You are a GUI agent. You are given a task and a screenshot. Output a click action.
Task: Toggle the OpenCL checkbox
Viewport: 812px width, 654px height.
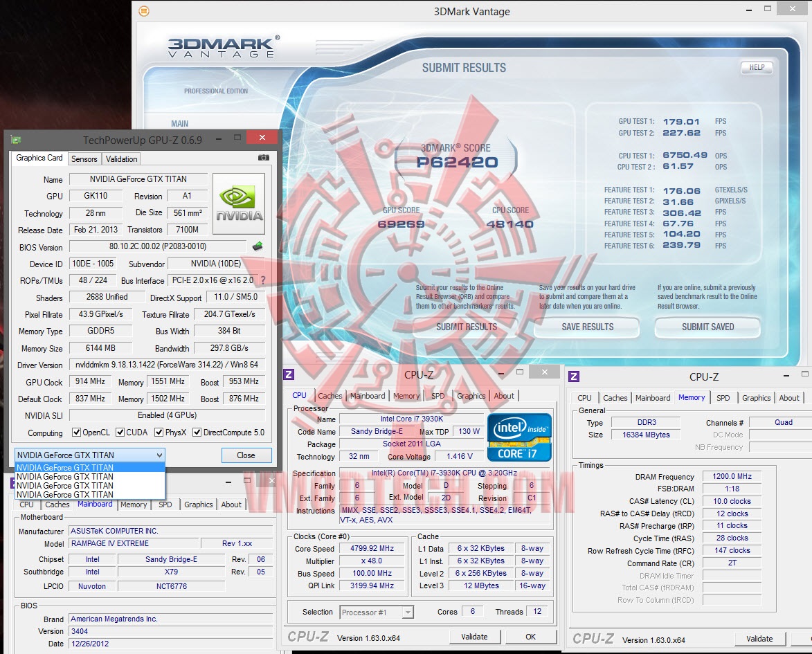(x=77, y=433)
